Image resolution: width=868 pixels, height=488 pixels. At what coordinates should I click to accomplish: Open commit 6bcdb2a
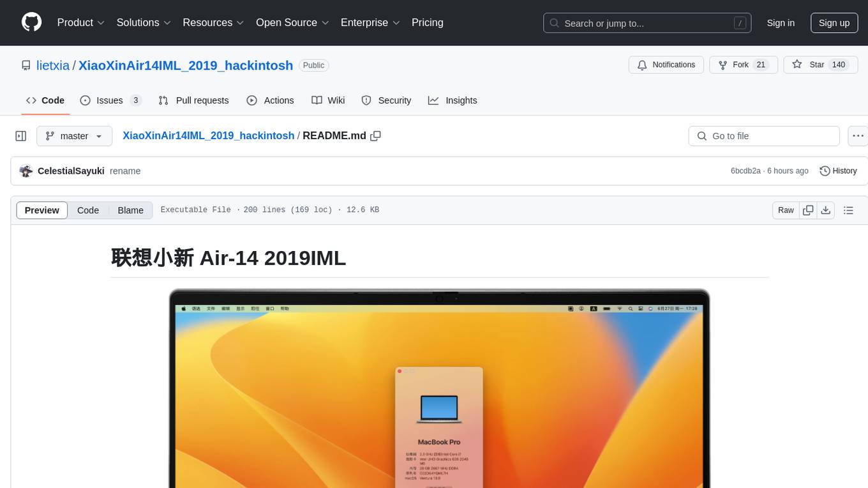click(x=745, y=171)
